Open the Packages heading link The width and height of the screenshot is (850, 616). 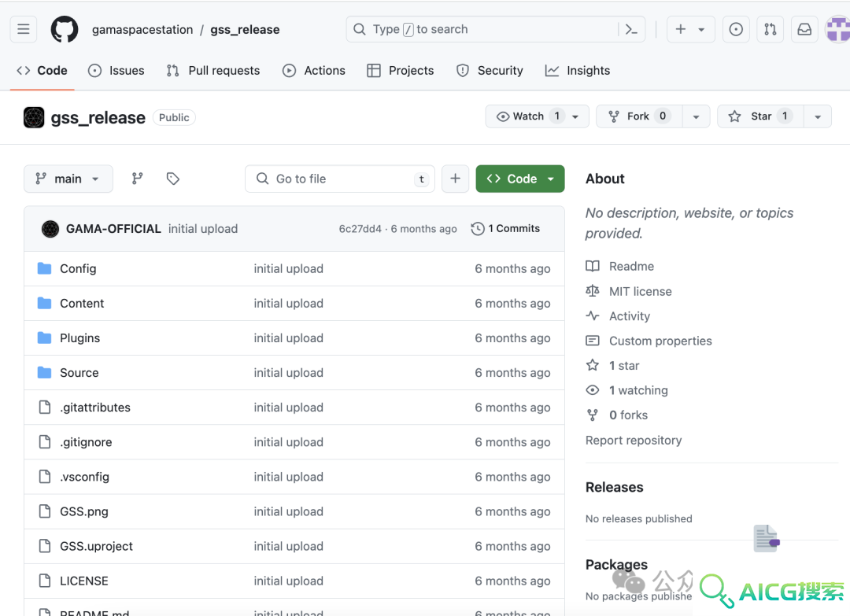[x=616, y=565]
